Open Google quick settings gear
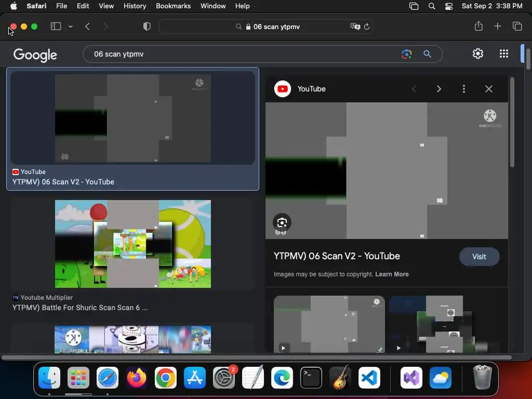Image resolution: width=532 pixels, height=399 pixels. tap(478, 54)
